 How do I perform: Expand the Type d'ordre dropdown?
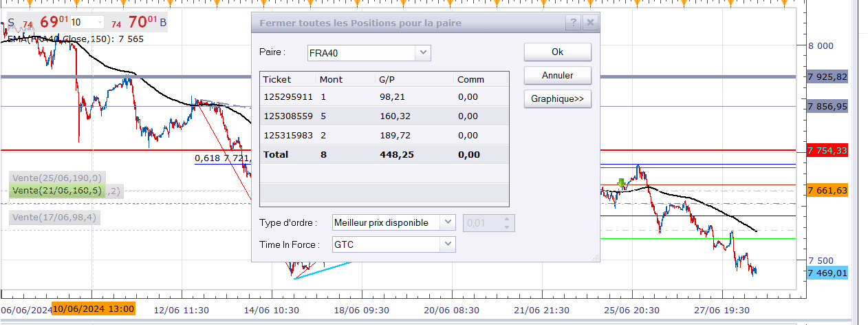[x=448, y=222]
